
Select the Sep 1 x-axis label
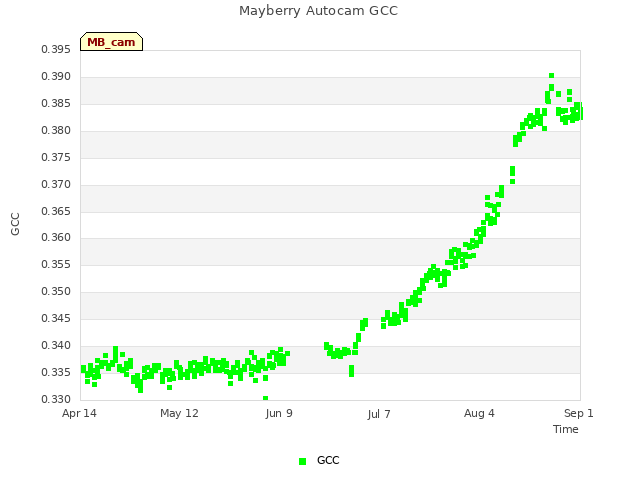[x=579, y=413]
